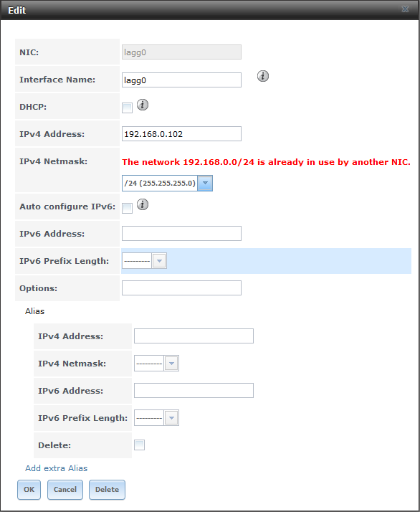Image resolution: width=420 pixels, height=512 pixels.
Task: Click the Cancel button
Action: pos(65,490)
